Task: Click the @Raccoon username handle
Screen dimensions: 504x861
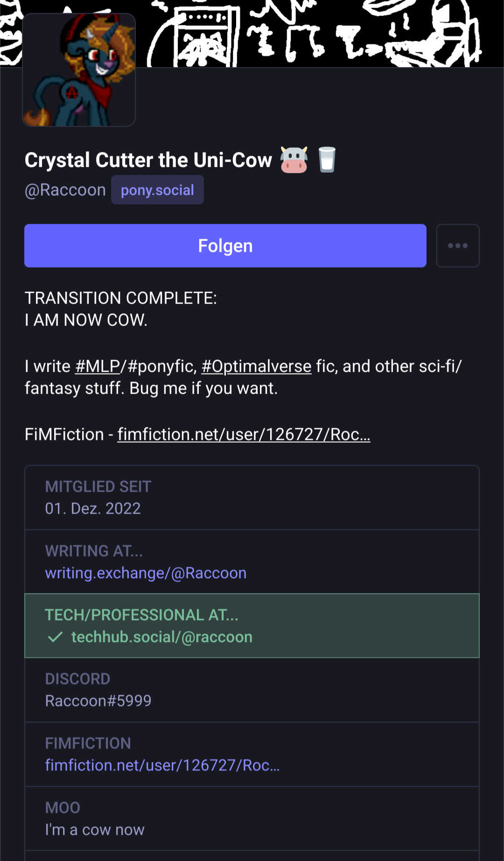Action: pos(65,190)
